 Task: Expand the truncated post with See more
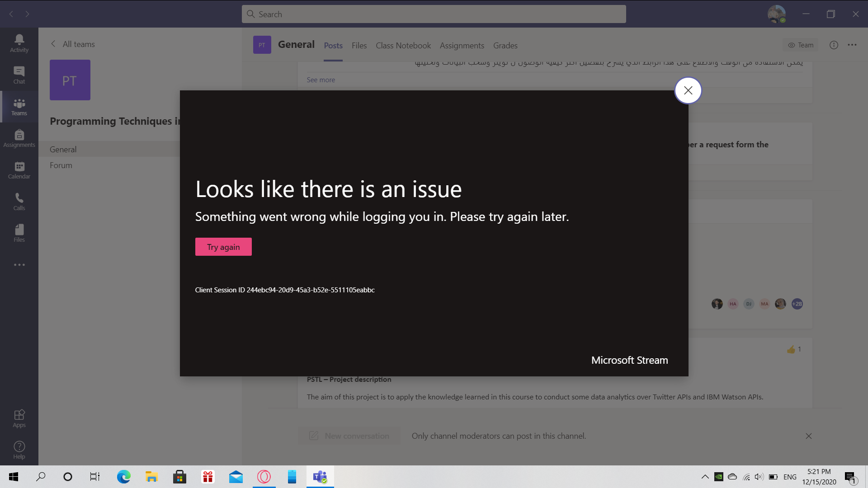(321, 80)
